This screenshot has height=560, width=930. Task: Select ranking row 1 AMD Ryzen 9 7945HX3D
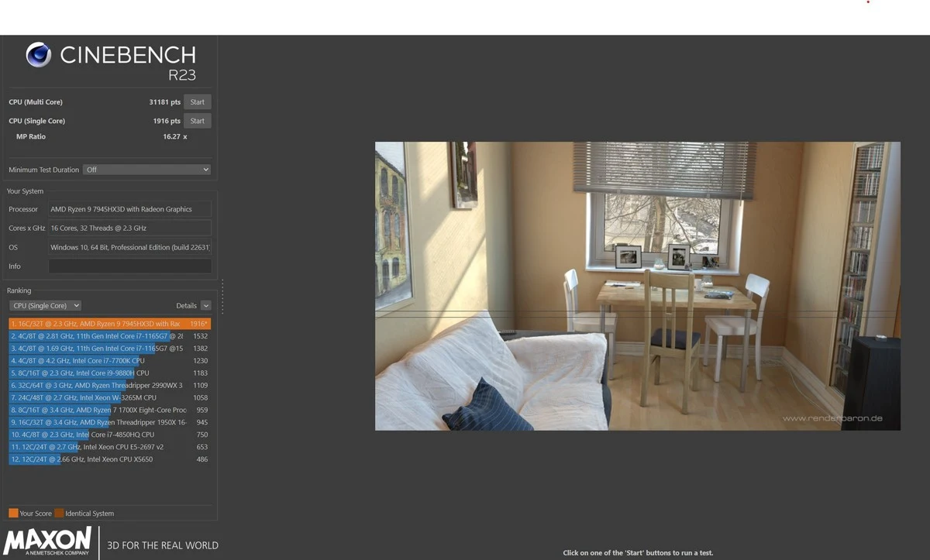pyautogui.click(x=110, y=324)
